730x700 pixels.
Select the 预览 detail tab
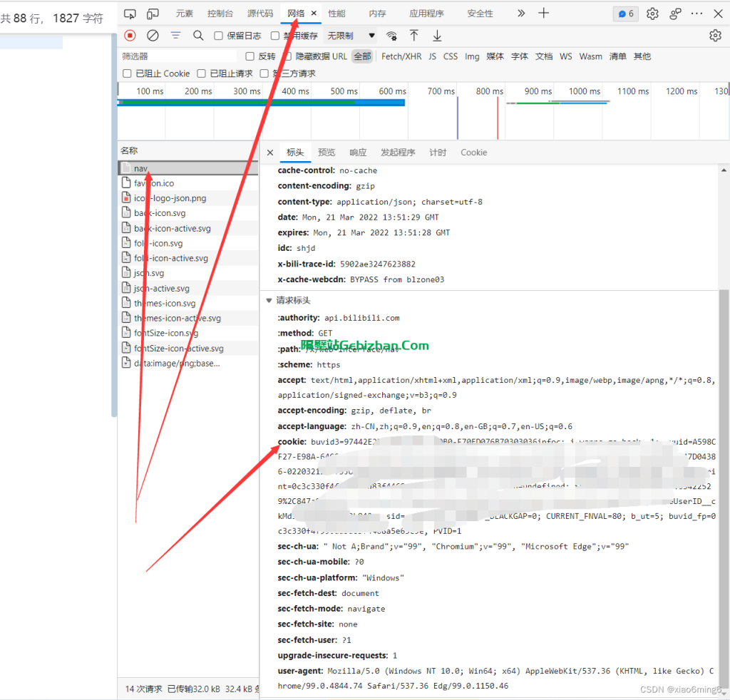(x=327, y=153)
